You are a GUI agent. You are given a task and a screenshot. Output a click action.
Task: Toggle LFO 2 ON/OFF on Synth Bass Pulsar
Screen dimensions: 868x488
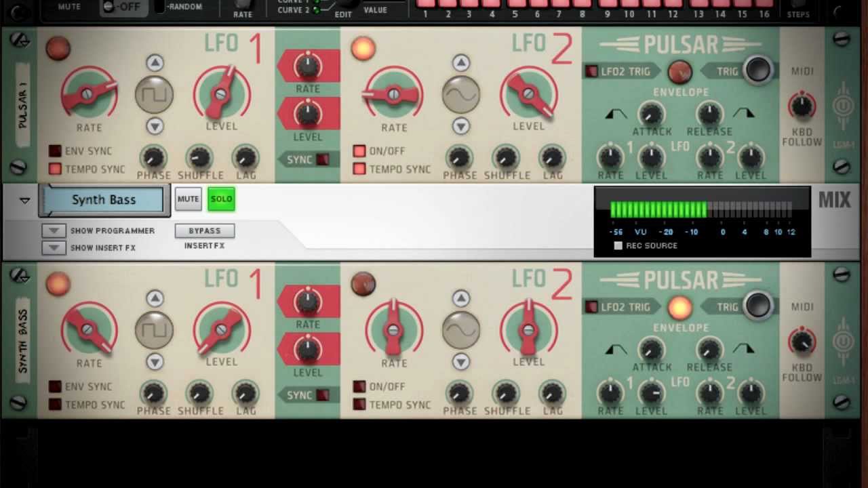pos(359,387)
